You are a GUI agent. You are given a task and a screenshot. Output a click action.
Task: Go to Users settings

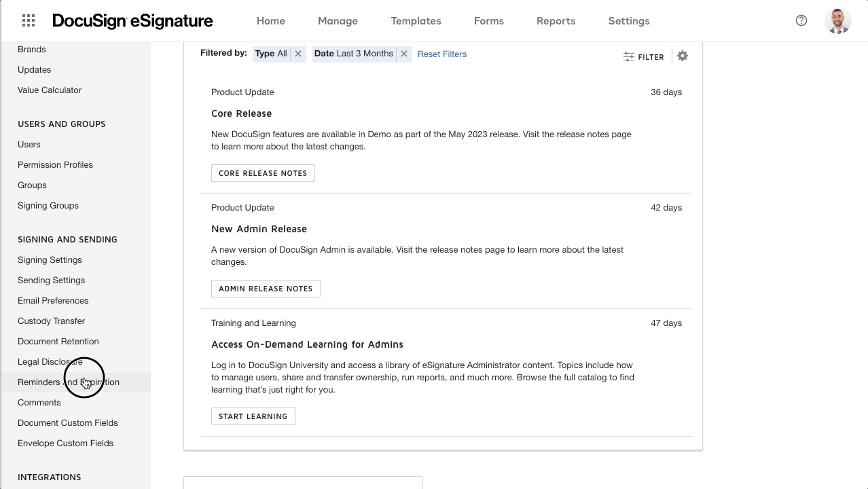pos(29,145)
